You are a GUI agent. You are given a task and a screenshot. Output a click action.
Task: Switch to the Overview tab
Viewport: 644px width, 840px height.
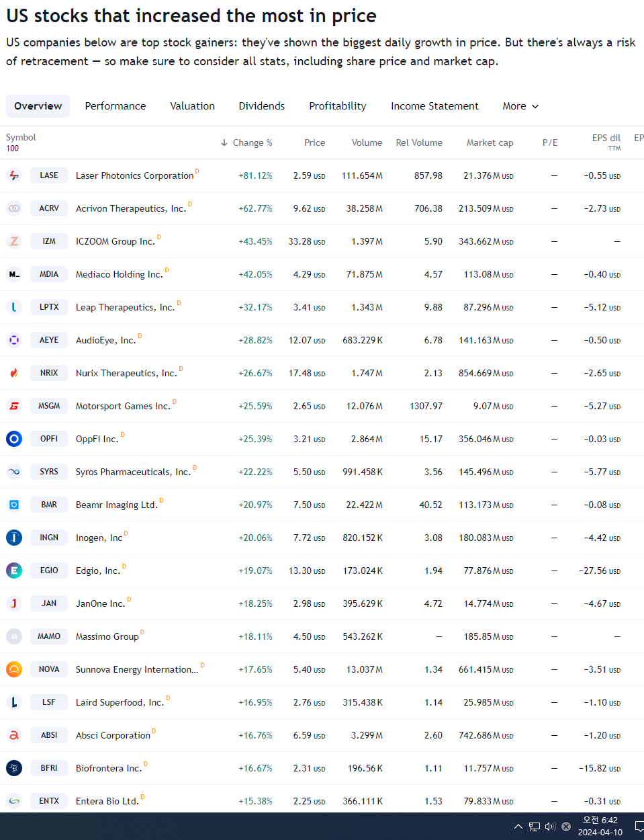click(38, 106)
